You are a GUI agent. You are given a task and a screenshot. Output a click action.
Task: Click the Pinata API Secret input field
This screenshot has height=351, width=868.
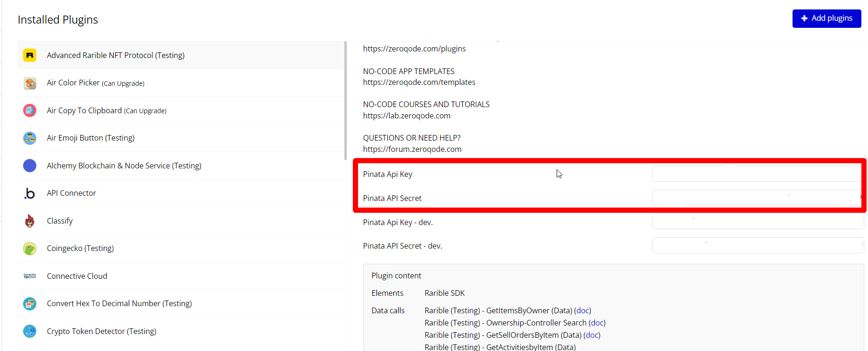click(x=757, y=198)
